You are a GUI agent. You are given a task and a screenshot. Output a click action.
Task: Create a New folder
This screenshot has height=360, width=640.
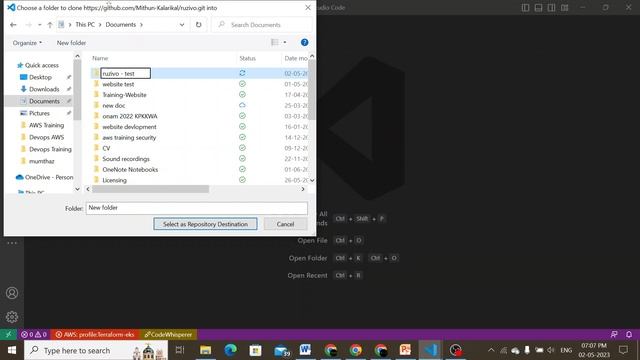(x=71, y=43)
